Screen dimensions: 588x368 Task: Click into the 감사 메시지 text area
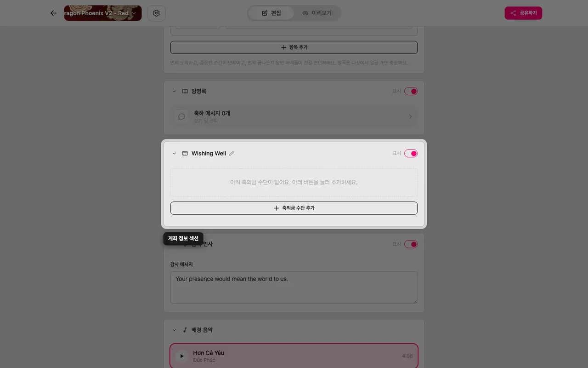(294, 287)
